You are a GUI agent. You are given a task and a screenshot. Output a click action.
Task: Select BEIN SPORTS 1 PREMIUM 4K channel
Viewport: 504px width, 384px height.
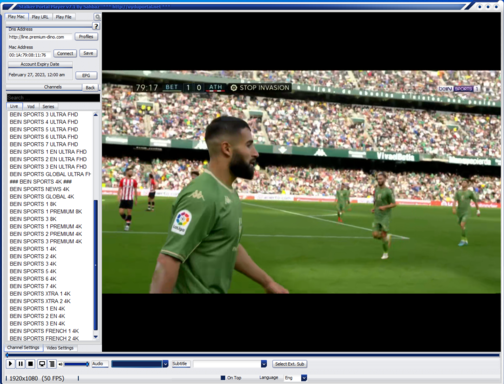46,226
